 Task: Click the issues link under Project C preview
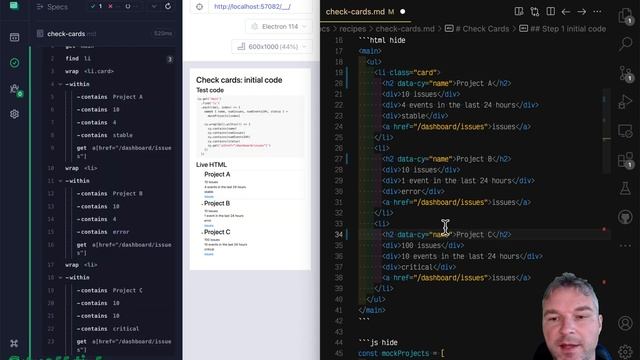209,254
